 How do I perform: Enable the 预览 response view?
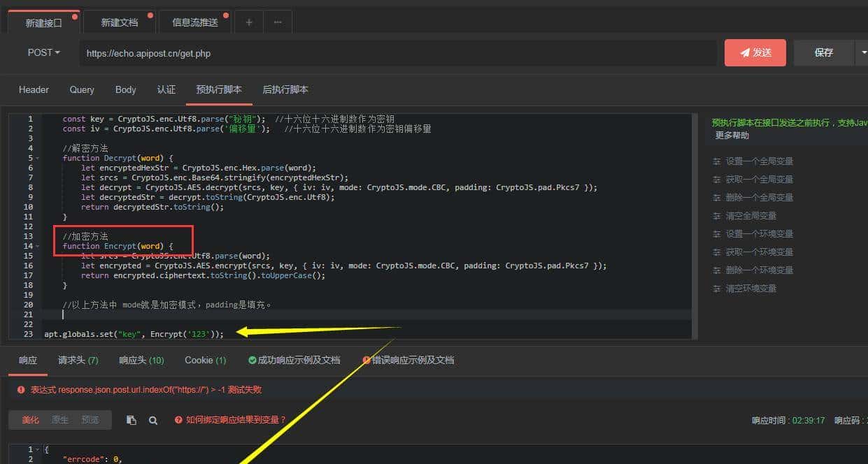(90, 420)
